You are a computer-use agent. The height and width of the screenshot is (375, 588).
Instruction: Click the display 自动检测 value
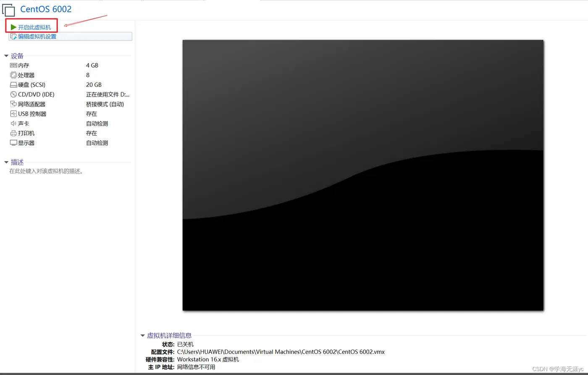[97, 143]
